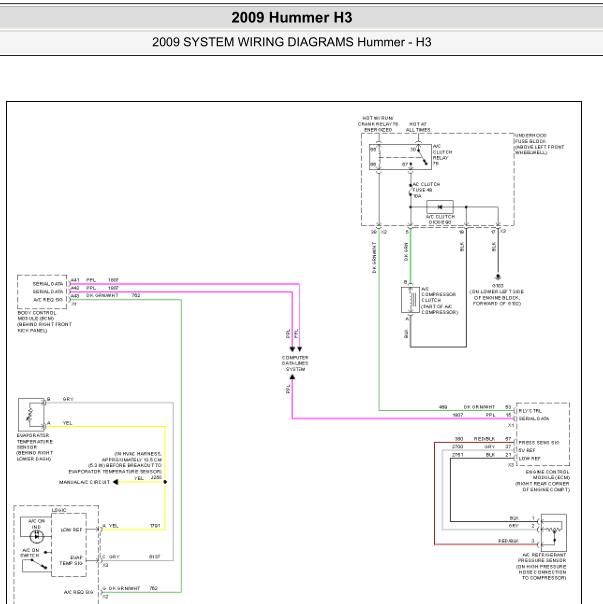The height and width of the screenshot is (604, 603).
Task: Click the 'IN HVAC HARNESS' splice location note
Action: [x=115, y=463]
